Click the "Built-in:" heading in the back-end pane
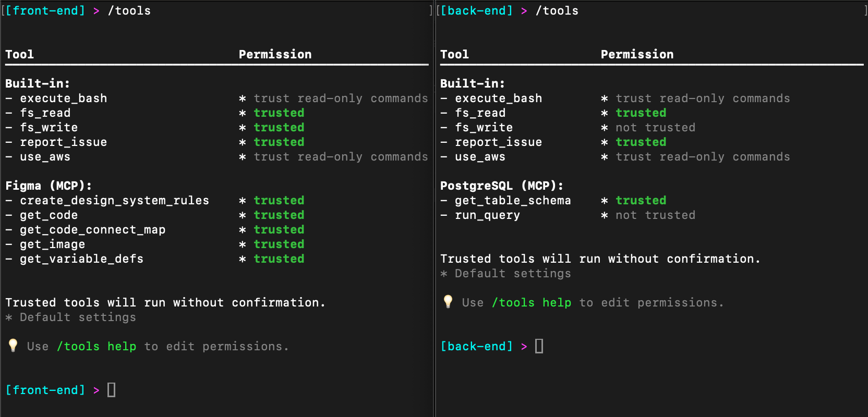 coord(472,84)
